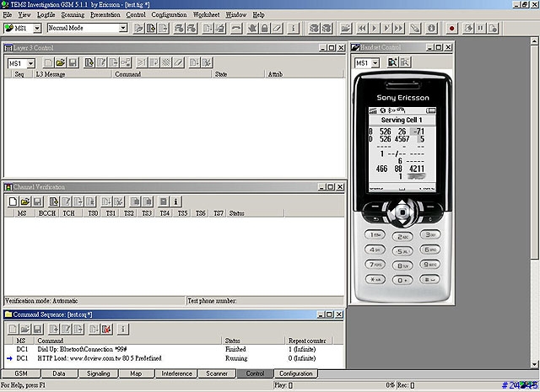Click the pause recording toolbar button
540x392 pixels.
click(480, 28)
